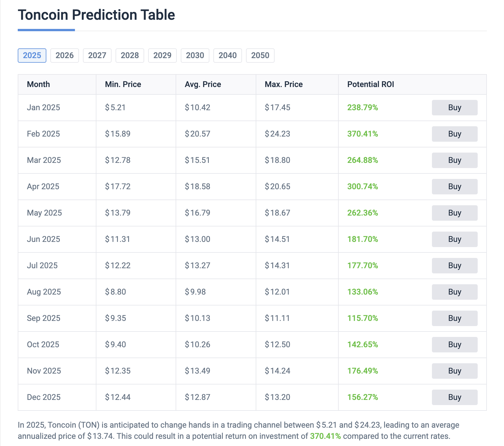Click the 181.70% ROI value
This screenshot has width=504, height=446.
pyautogui.click(x=363, y=239)
